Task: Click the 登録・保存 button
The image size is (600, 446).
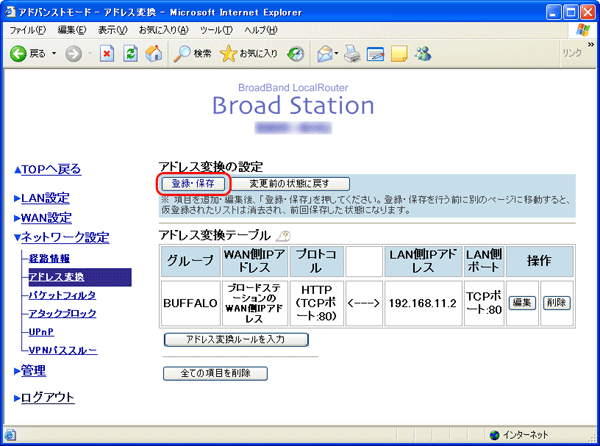Action: click(193, 184)
